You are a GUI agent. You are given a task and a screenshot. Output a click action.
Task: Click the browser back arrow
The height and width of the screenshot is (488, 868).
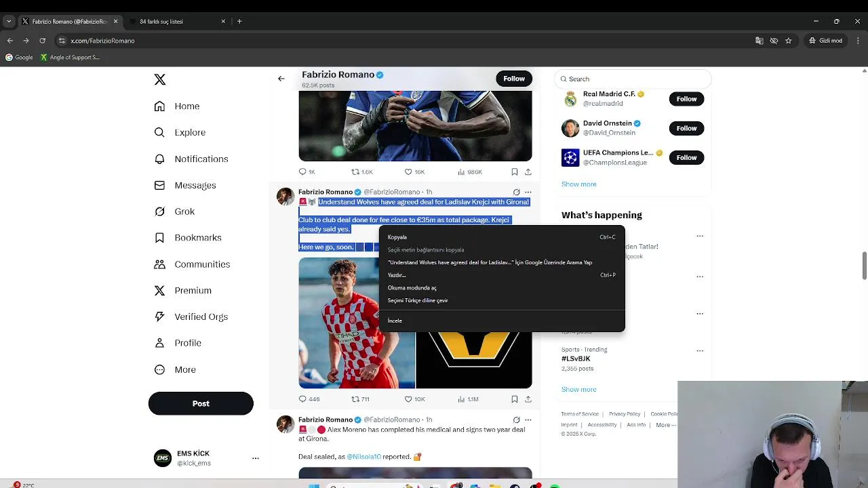click(9, 41)
